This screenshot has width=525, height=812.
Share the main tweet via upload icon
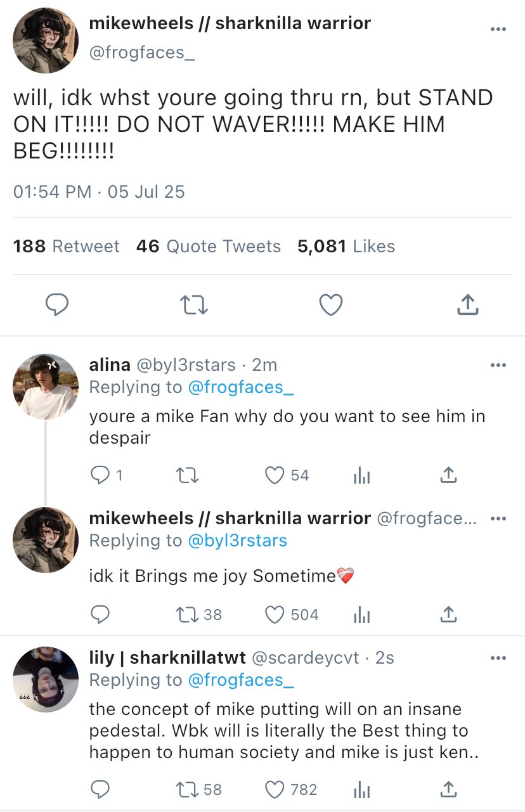pyautogui.click(x=467, y=306)
